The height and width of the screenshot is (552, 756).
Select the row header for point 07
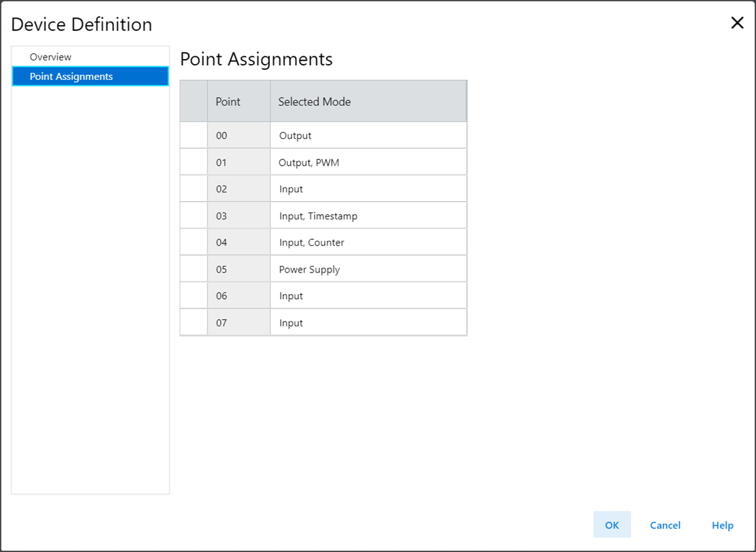pyautogui.click(x=193, y=323)
